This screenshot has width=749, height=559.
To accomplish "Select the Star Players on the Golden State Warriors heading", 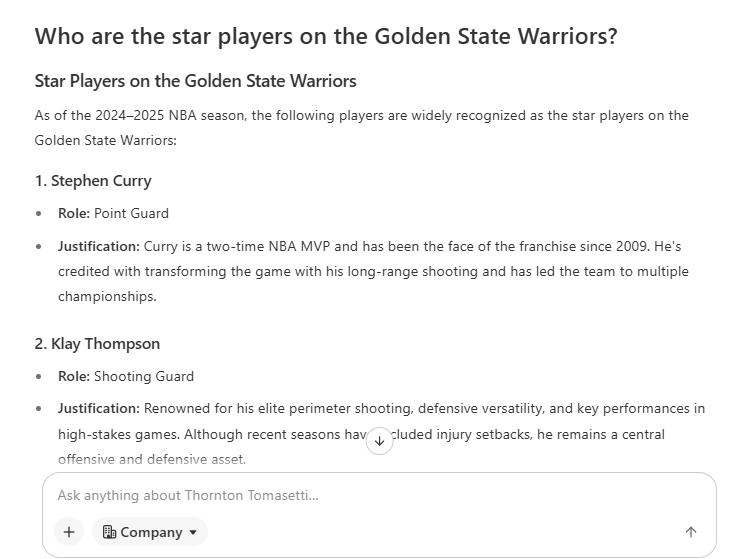I will click(x=195, y=81).
